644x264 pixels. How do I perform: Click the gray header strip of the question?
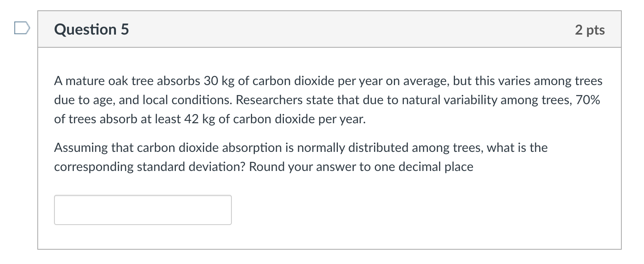(x=357, y=29)
